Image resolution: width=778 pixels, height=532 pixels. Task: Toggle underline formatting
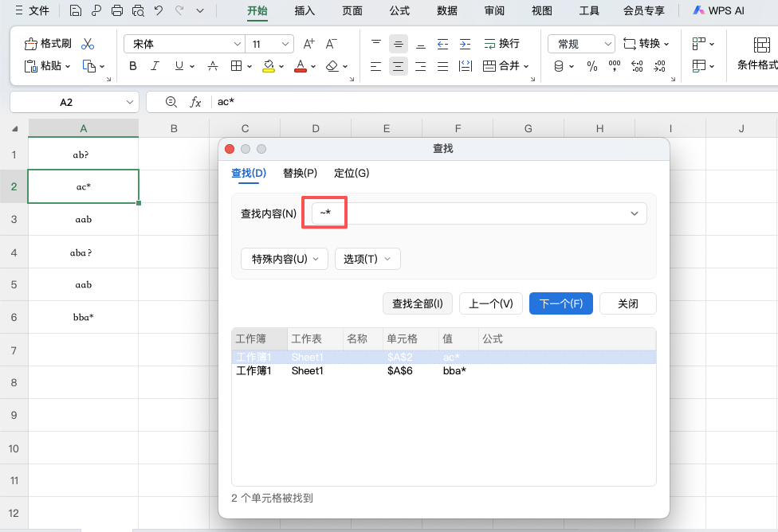pos(179,65)
